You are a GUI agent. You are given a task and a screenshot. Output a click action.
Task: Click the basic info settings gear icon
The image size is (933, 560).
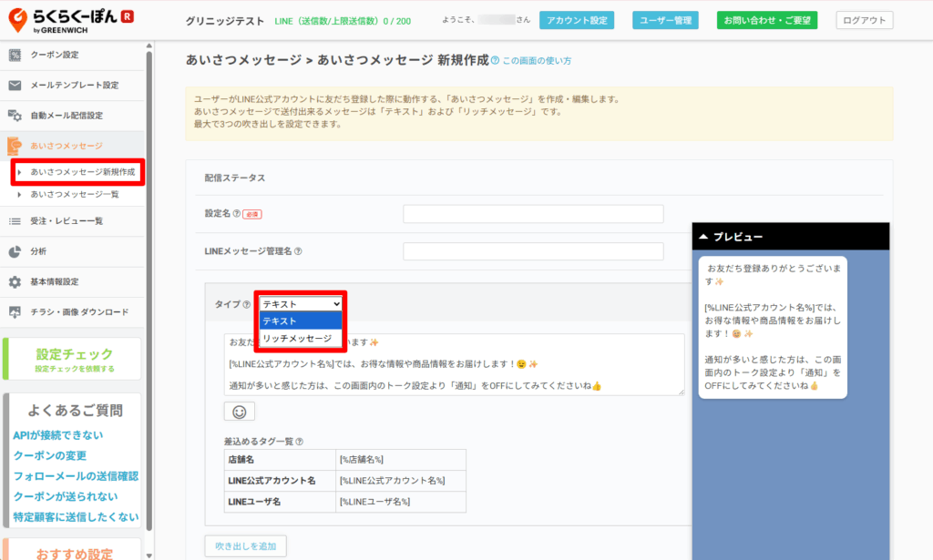(x=15, y=282)
